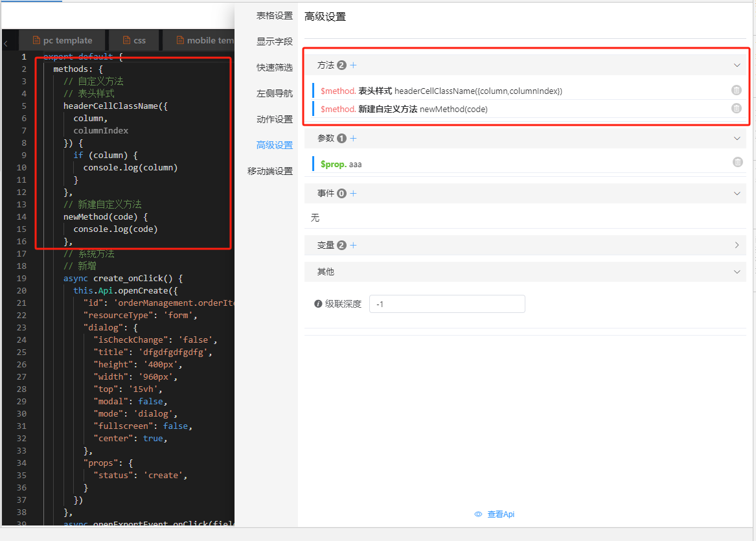Add a new 参数 with the plus icon

coord(354,138)
